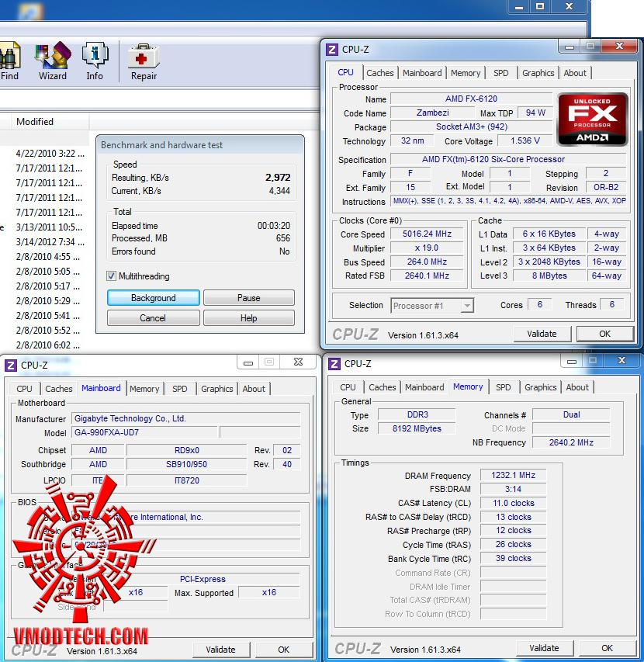Switch to CPU tab in the Mainboard CPU-Z window
This screenshot has width=644, height=662.
[24, 389]
